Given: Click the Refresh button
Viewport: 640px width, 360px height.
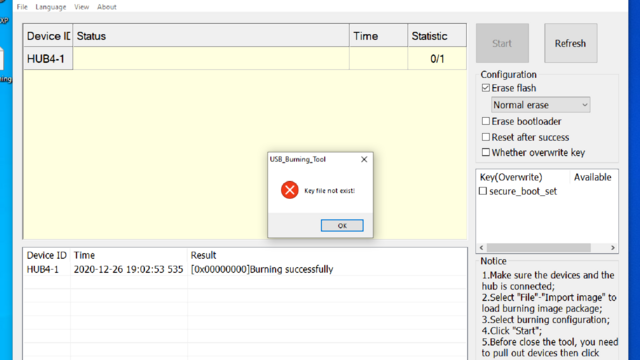Looking at the screenshot, I should (571, 43).
